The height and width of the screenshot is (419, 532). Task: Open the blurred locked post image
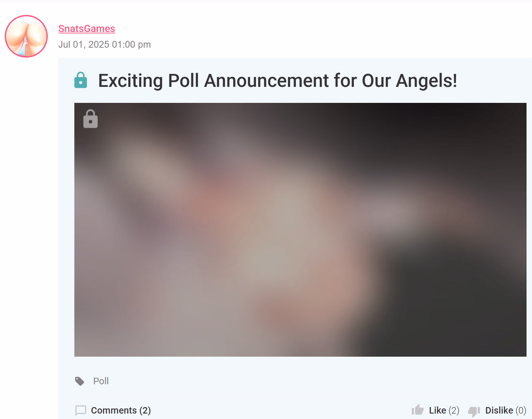point(300,230)
